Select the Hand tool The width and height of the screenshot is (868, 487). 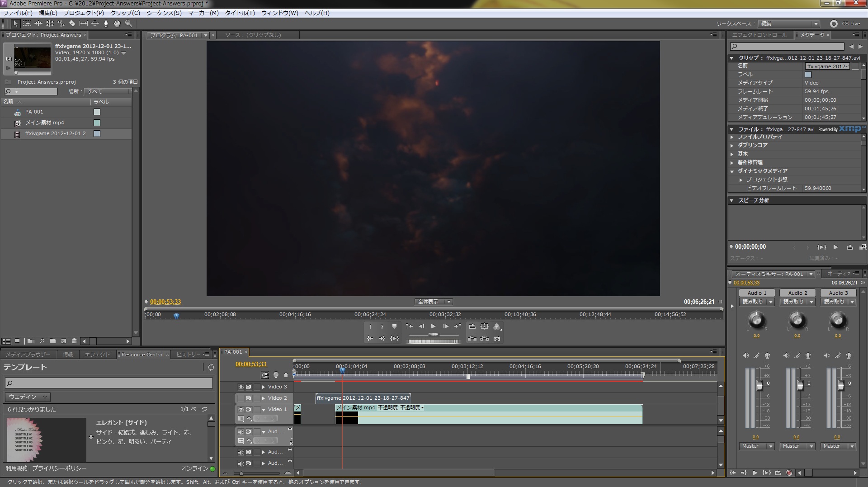[x=117, y=24]
